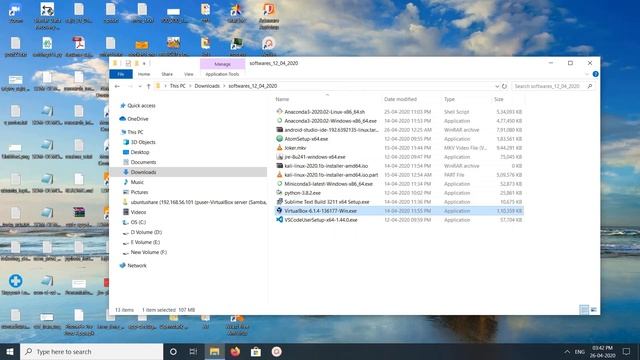The width and height of the screenshot is (640, 360).
Task: Open D Volume (D:) drive
Action: pyautogui.click(x=146, y=232)
